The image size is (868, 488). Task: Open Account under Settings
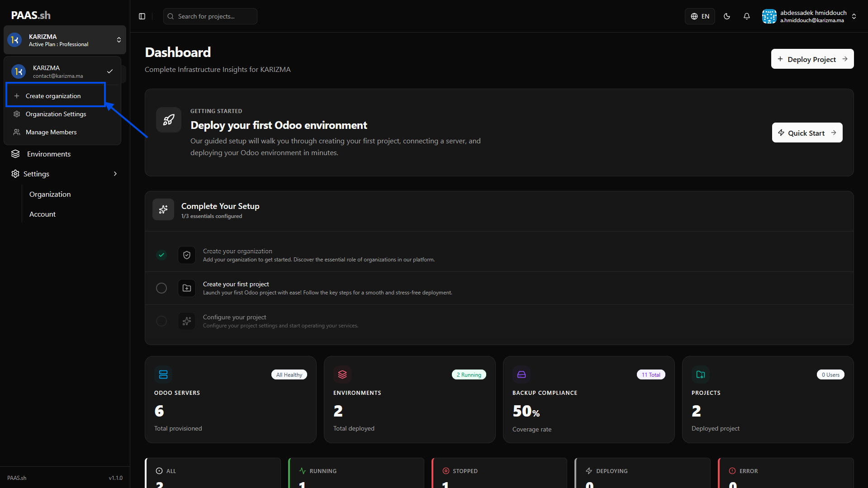[43, 214]
